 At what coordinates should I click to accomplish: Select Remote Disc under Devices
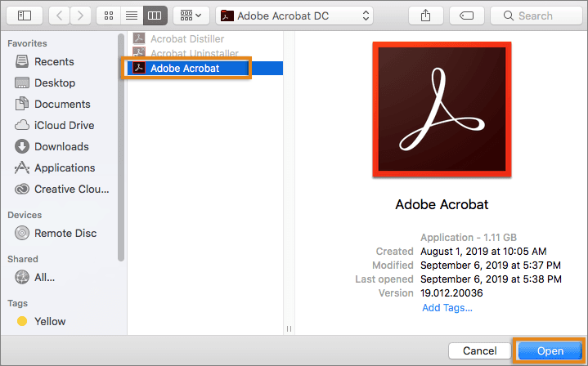coord(65,233)
